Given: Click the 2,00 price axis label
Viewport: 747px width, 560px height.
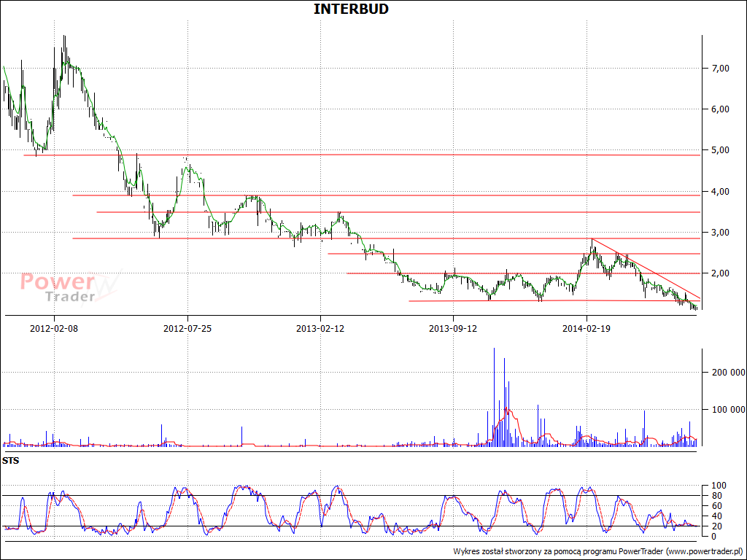Looking at the screenshot, I should [x=720, y=273].
